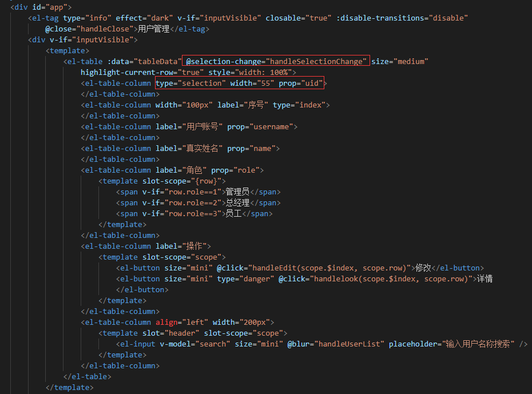Click the width="55" attribute

(x=252, y=83)
